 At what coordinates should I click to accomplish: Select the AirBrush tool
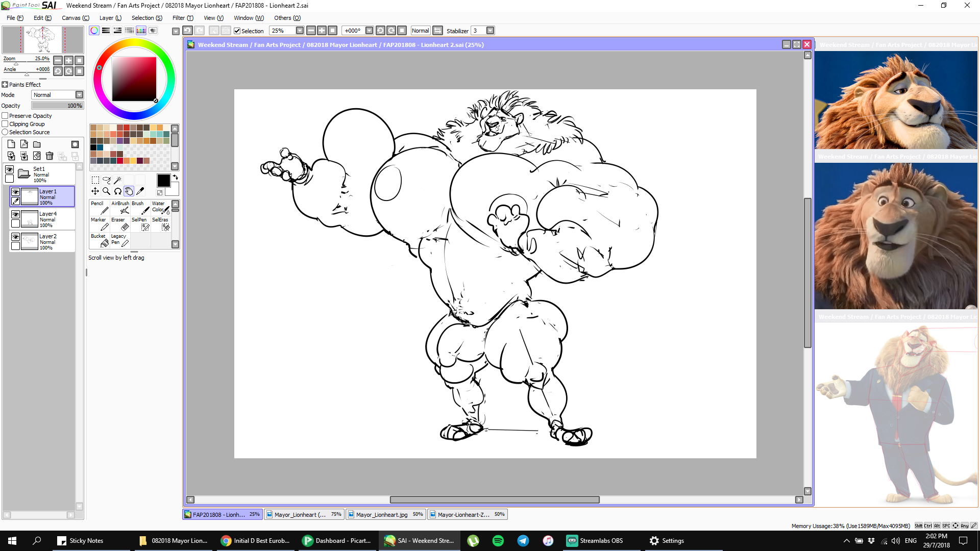[x=120, y=208]
